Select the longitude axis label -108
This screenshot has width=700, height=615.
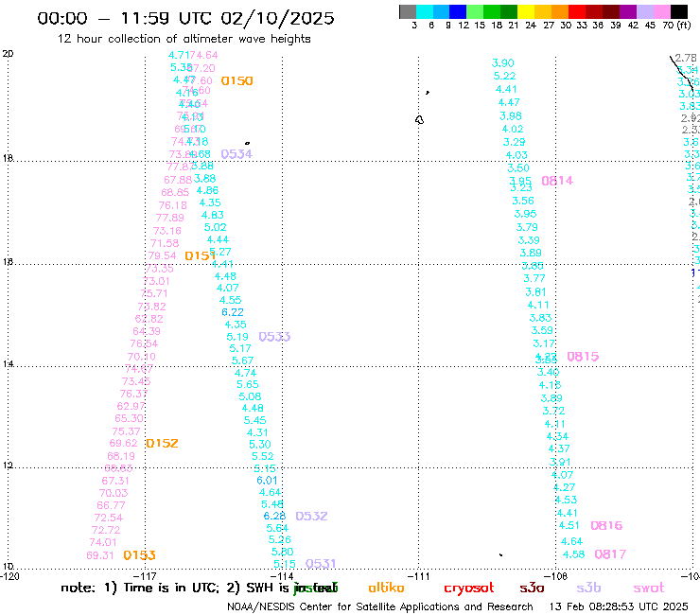point(555,576)
